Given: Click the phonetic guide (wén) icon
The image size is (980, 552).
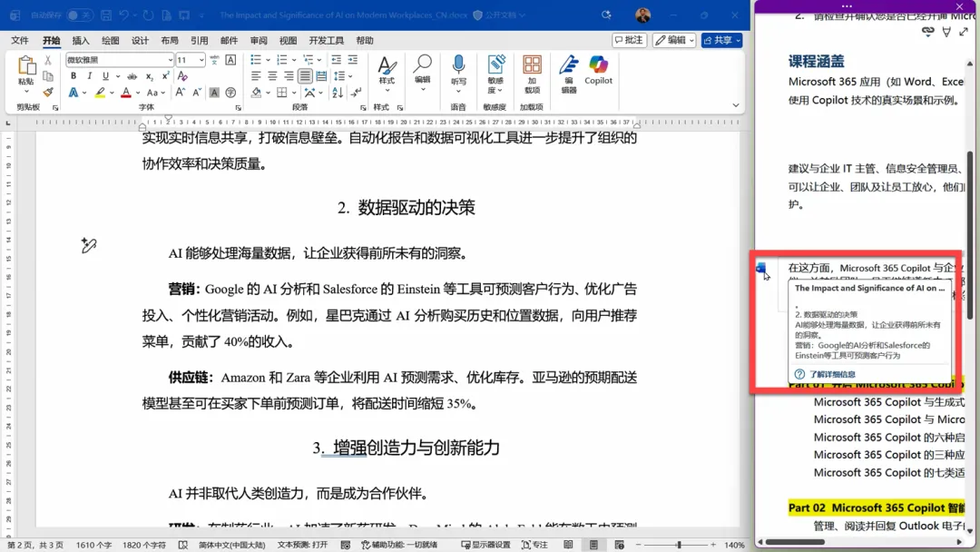Looking at the screenshot, I should click(214, 60).
